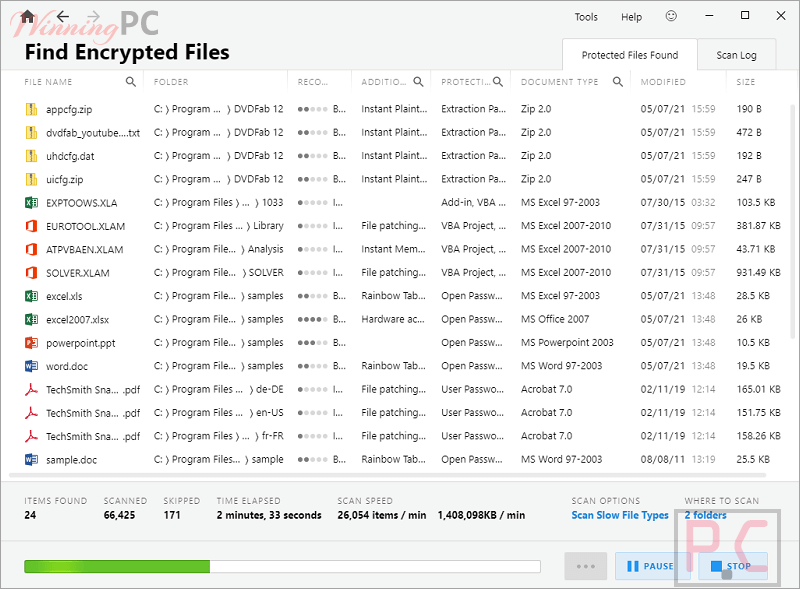This screenshot has width=800, height=589.
Task: Click the en-US TechSmith PDF icon
Action: [x=31, y=413]
